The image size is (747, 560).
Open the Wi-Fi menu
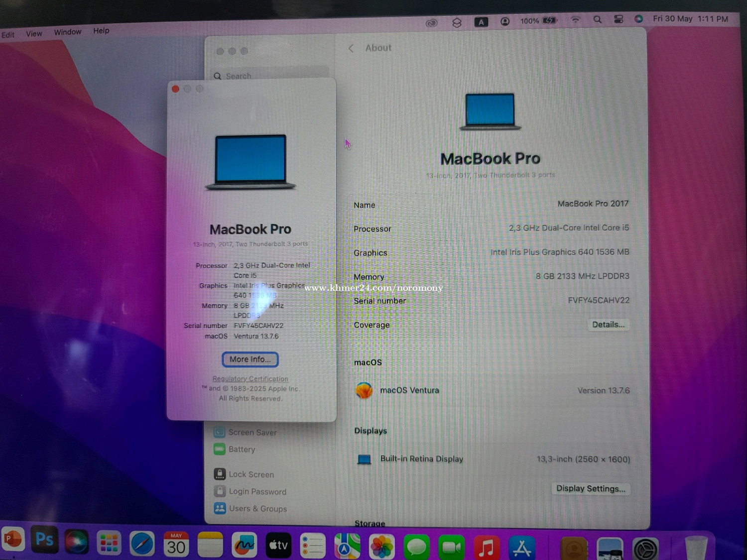(575, 20)
